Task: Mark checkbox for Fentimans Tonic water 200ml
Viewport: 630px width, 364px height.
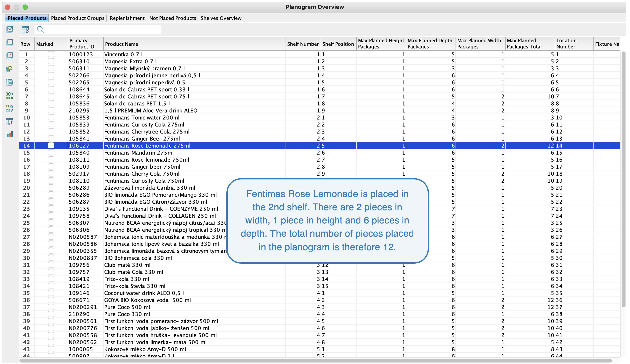Action: [x=51, y=117]
